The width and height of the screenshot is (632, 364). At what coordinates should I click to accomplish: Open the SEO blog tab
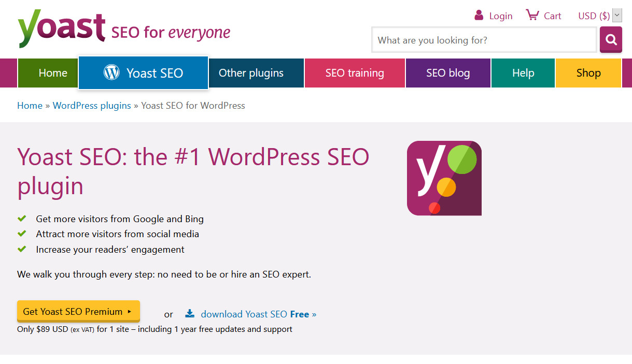tap(448, 73)
